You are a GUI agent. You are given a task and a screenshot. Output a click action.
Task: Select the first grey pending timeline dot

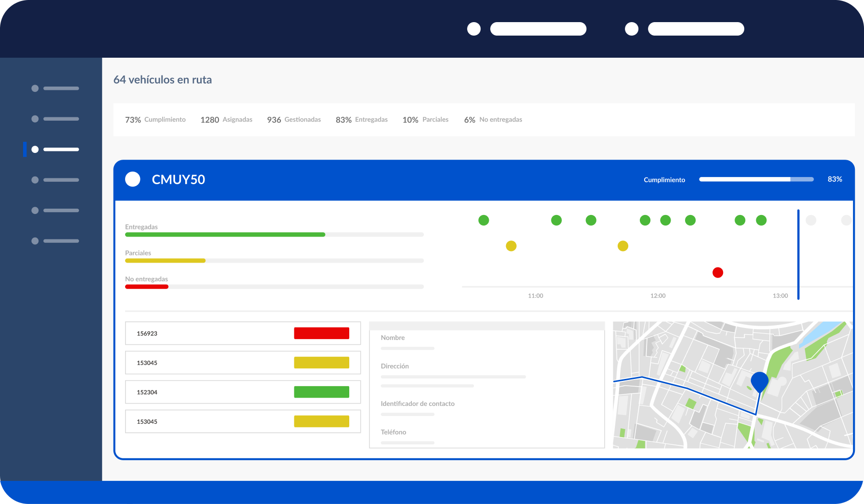click(x=811, y=220)
